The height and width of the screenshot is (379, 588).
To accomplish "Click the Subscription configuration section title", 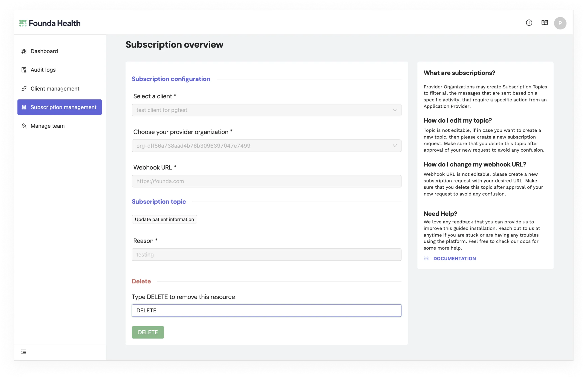I will pyautogui.click(x=171, y=79).
